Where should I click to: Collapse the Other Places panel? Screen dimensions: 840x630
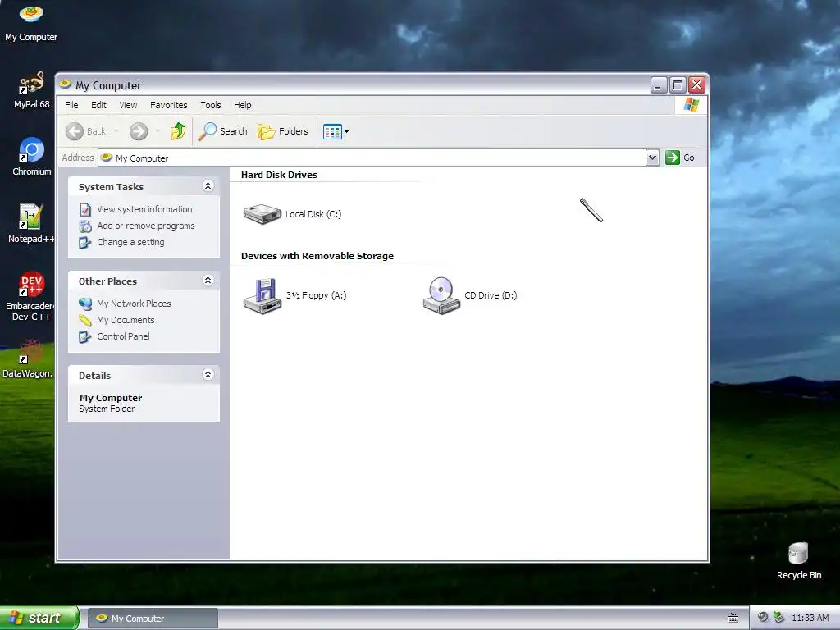pyautogui.click(x=208, y=281)
